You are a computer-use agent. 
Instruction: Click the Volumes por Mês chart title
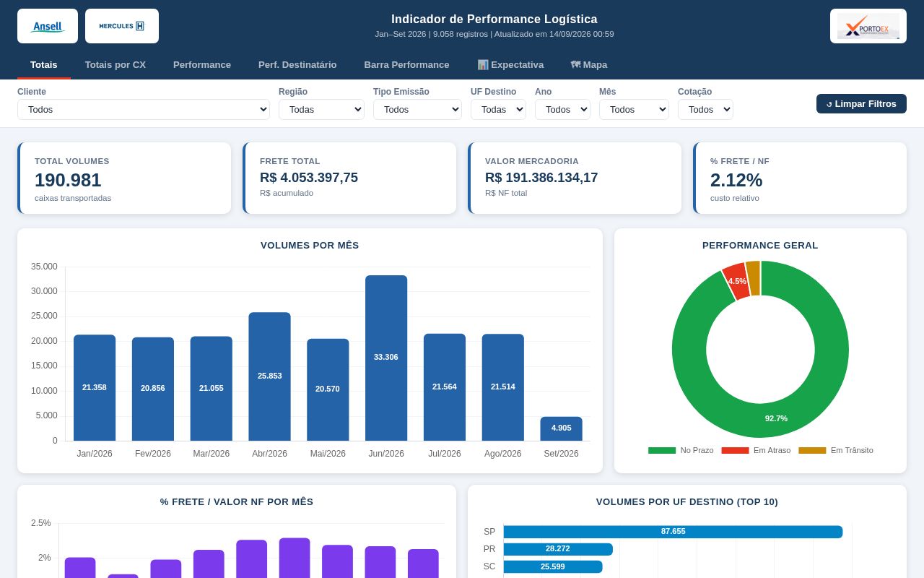310,245
